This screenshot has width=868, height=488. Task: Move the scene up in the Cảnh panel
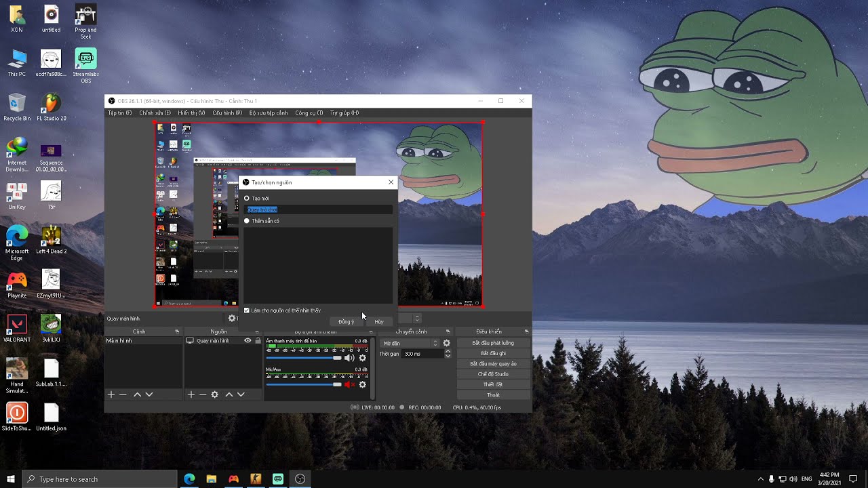coord(137,394)
